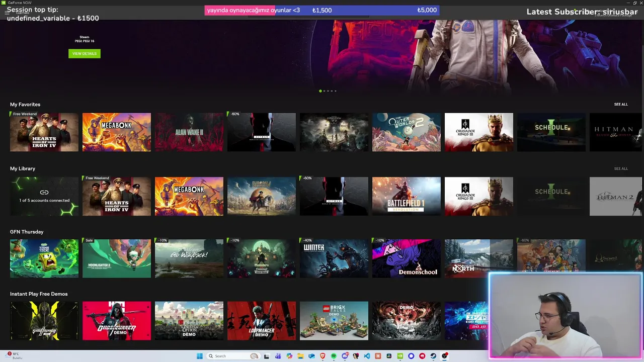Screen dimensions: 644x362
Task: Open Megabonk in My Library
Action: (x=189, y=196)
